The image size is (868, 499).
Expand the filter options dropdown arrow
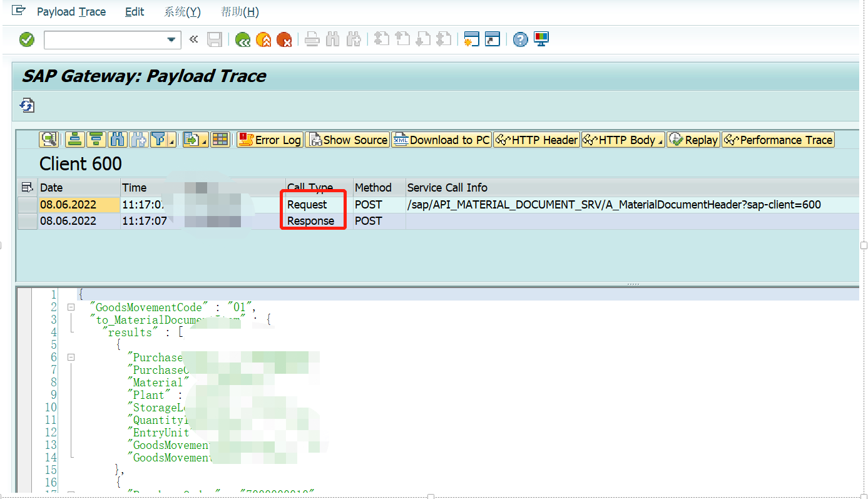click(x=171, y=141)
